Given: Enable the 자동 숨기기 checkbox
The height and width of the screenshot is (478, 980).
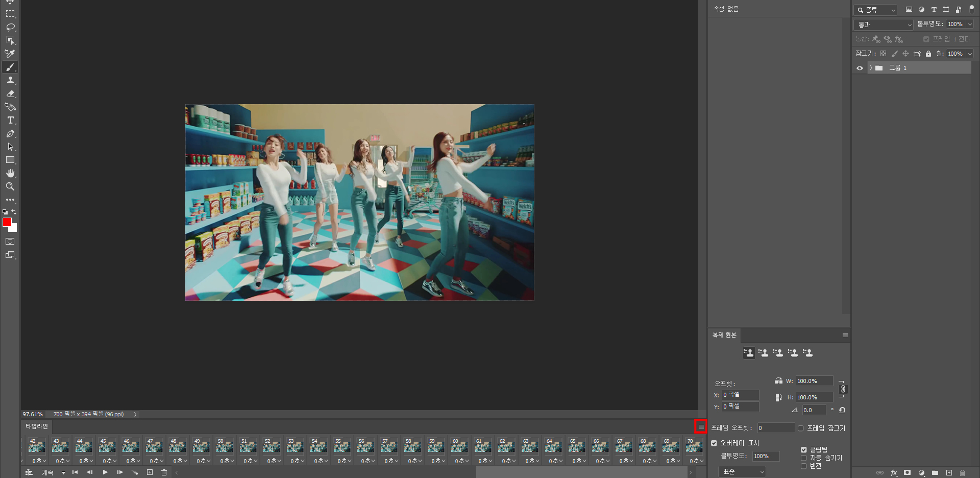Looking at the screenshot, I should click(x=803, y=458).
